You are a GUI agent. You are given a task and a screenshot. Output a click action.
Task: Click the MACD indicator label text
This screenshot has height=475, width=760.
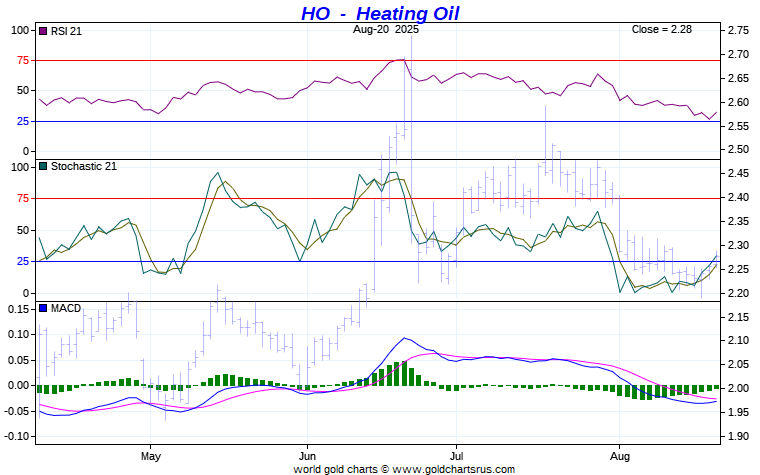[x=66, y=308]
